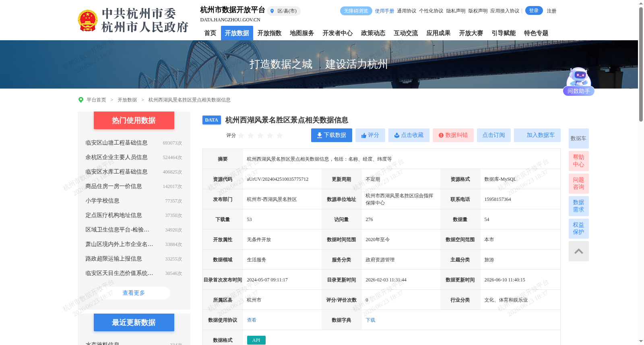The height and width of the screenshot is (345, 644).
Task: Rate one star in 评分
Action: tap(241, 135)
